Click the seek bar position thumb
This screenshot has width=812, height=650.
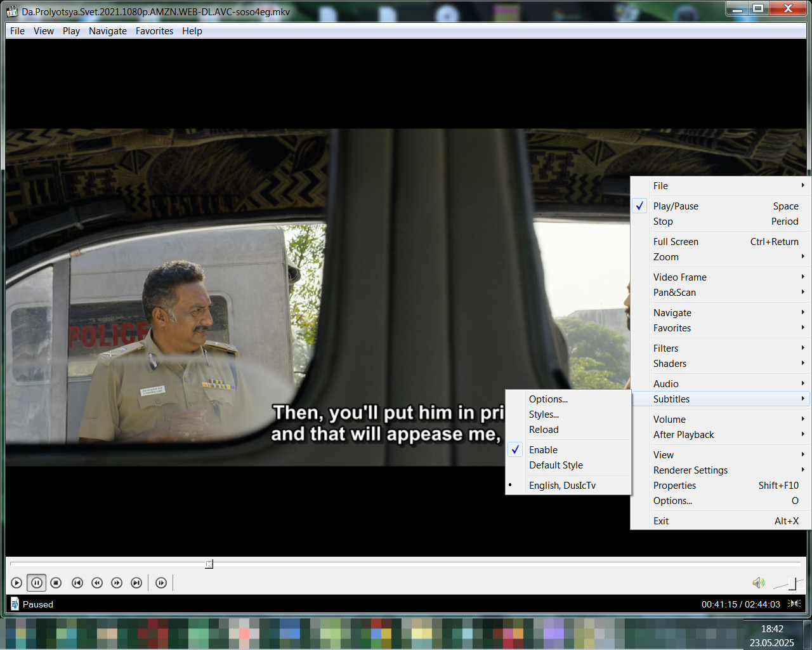(x=209, y=564)
